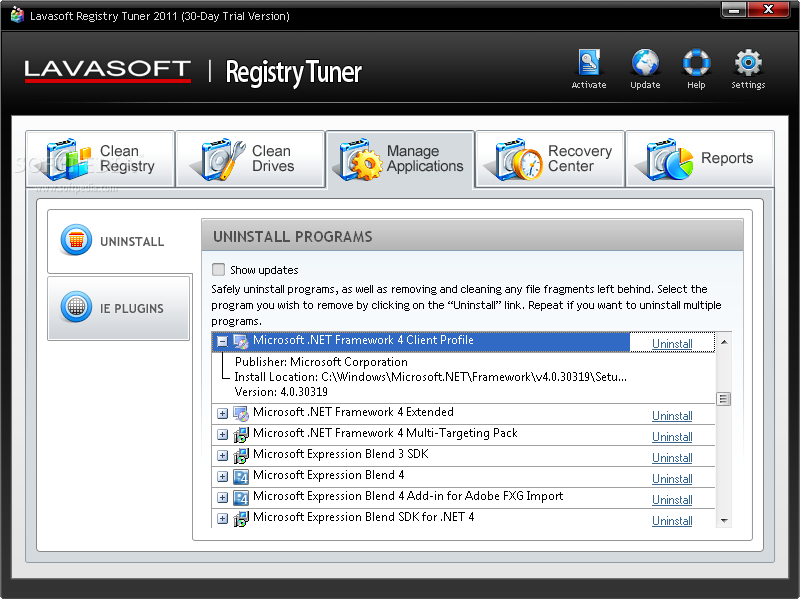Viewport: 800px width, 599px height.
Task: Click the .NET Framework 4 Extended program icon
Action: [x=241, y=413]
